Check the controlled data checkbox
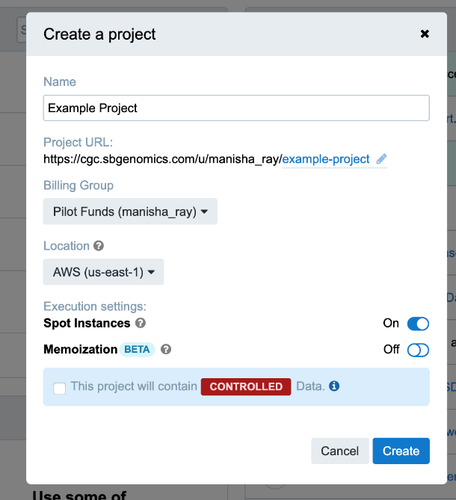 (x=60, y=388)
